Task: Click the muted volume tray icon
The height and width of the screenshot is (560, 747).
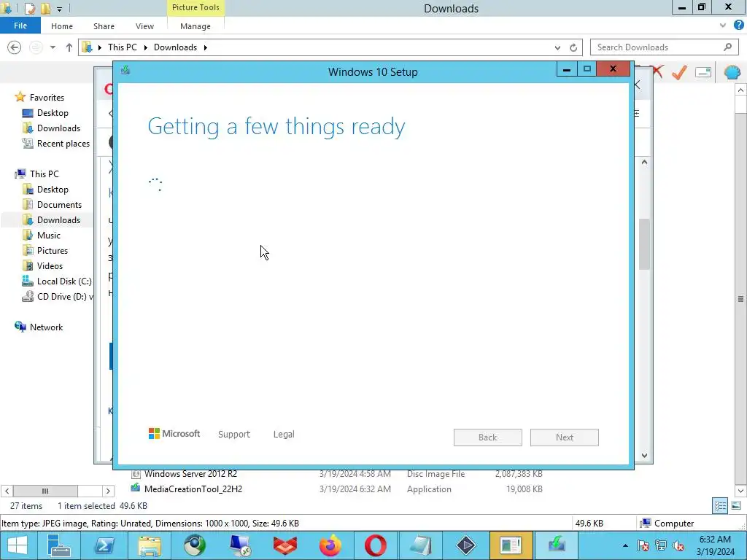Action: [x=678, y=545]
